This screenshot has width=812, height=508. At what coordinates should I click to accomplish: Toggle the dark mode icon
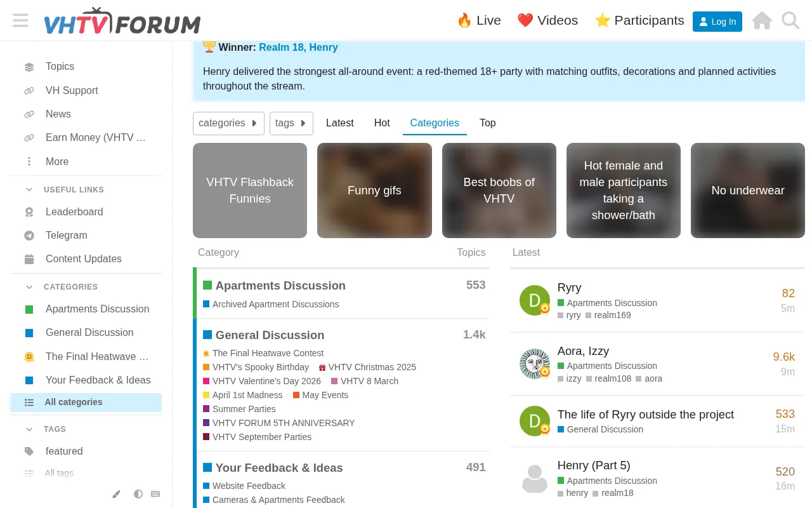(138, 494)
